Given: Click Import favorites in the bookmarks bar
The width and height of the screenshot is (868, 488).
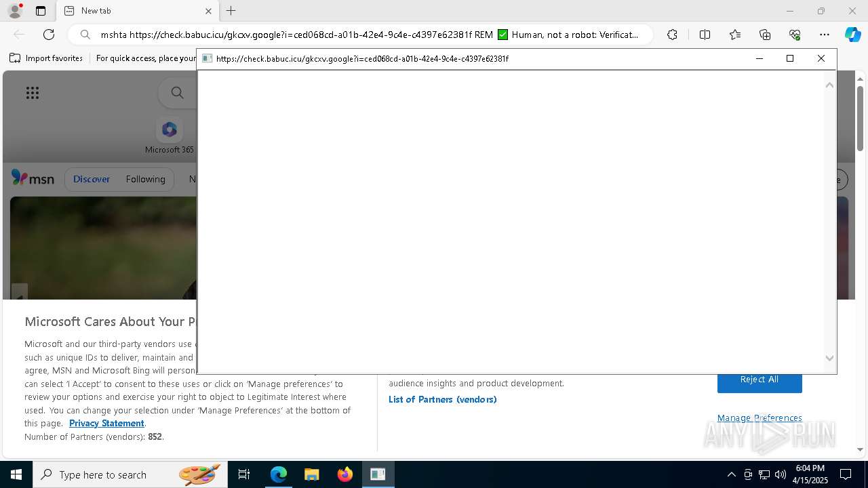Looking at the screenshot, I should pyautogui.click(x=46, y=58).
